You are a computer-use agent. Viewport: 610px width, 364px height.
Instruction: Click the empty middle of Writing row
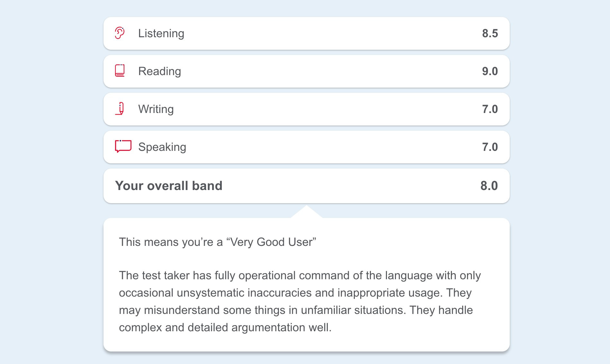tap(321, 109)
